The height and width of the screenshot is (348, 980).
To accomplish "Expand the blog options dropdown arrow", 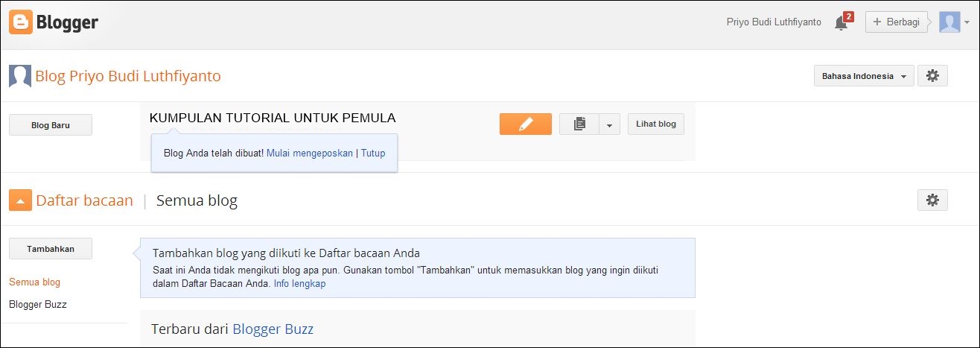I will tap(609, 124).
